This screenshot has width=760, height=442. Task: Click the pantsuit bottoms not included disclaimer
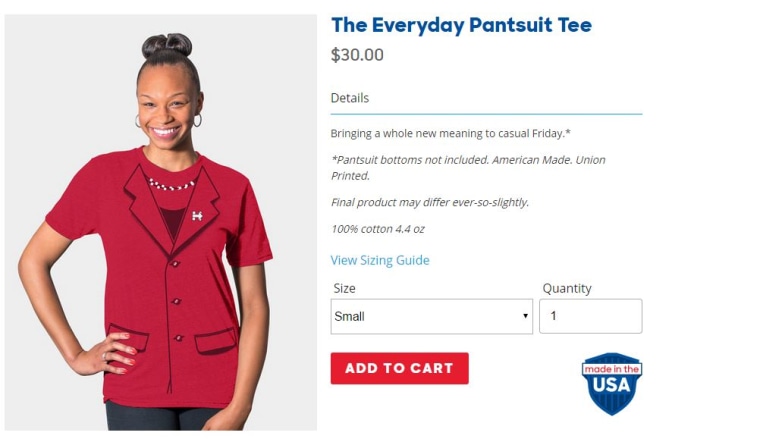[468, 168]
